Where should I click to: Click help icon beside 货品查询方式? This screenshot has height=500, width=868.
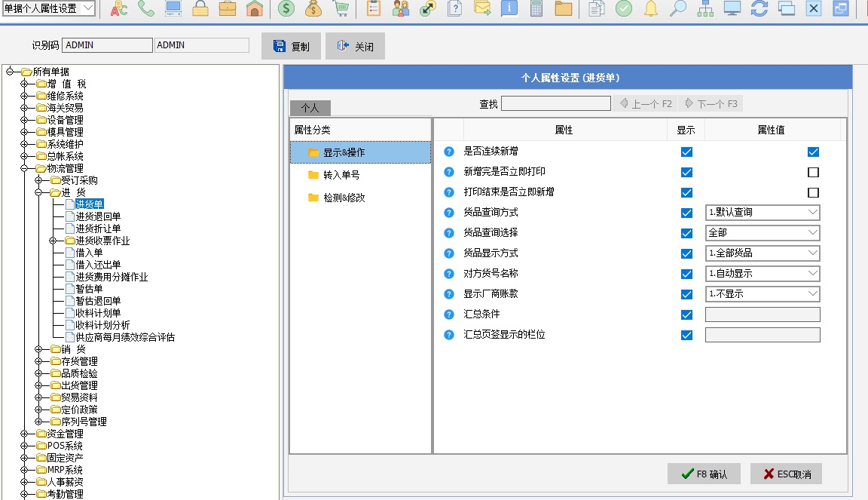449,213
